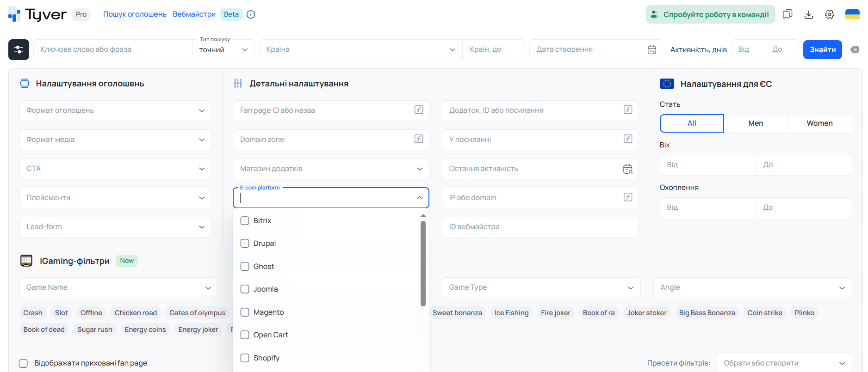Focus the Ключове слово або фраза field
This screenshot has height=372, width=868.
pos(113,49)
